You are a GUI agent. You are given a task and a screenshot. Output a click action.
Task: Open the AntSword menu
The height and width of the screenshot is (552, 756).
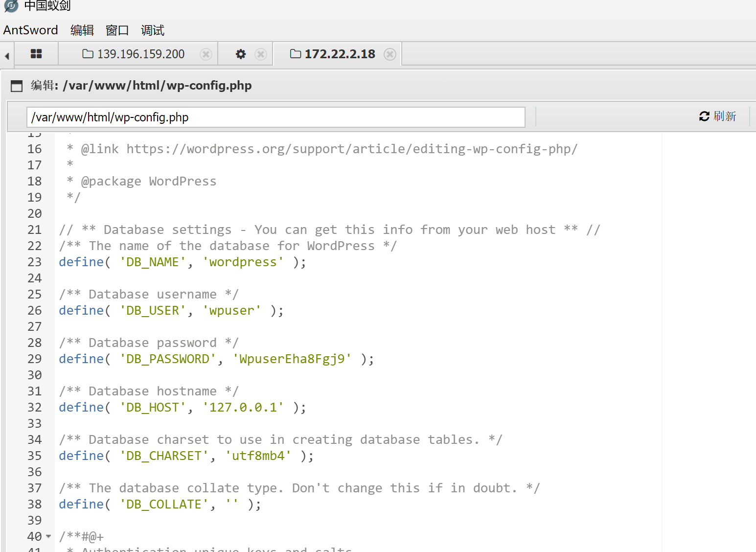[30, 30]
